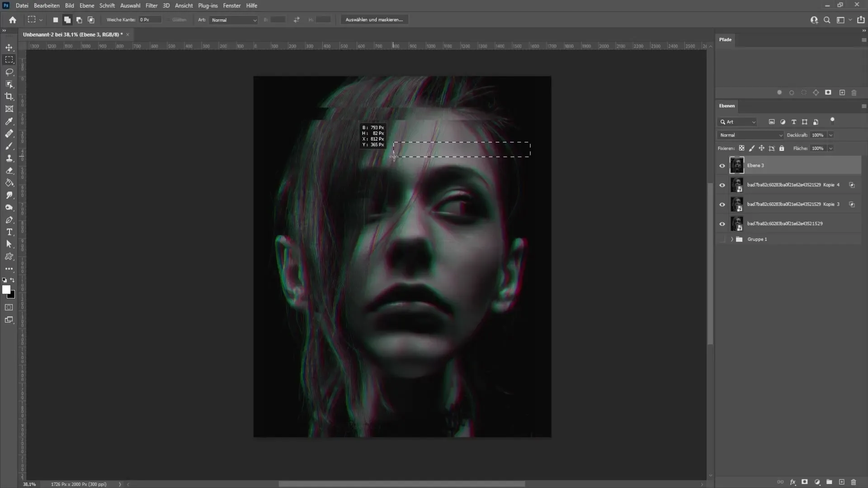
Task: Select the Sponge tool
Action: (x=9, y=207)
